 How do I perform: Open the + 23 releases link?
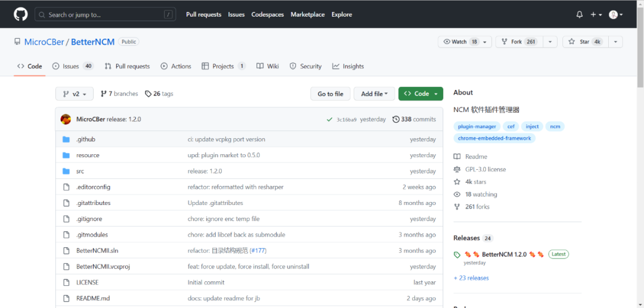click(x=471, y=278)
